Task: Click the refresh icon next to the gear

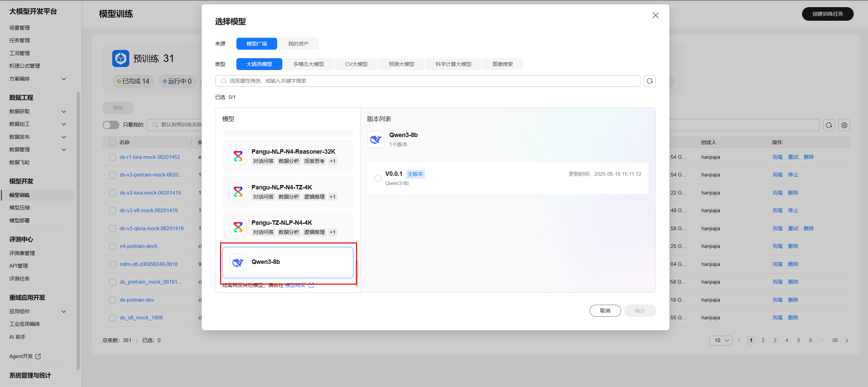Action: point(829,125)
